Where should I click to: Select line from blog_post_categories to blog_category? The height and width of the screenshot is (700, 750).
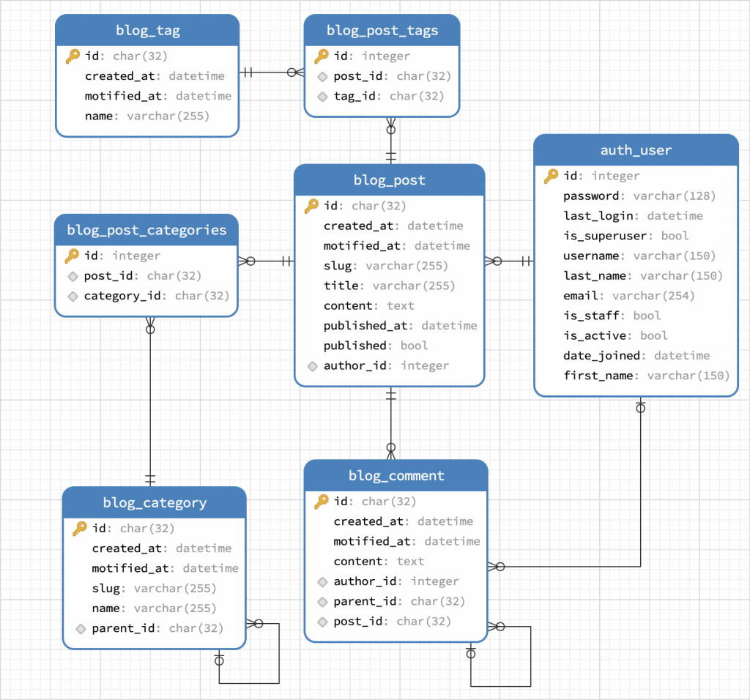point(150,402)
